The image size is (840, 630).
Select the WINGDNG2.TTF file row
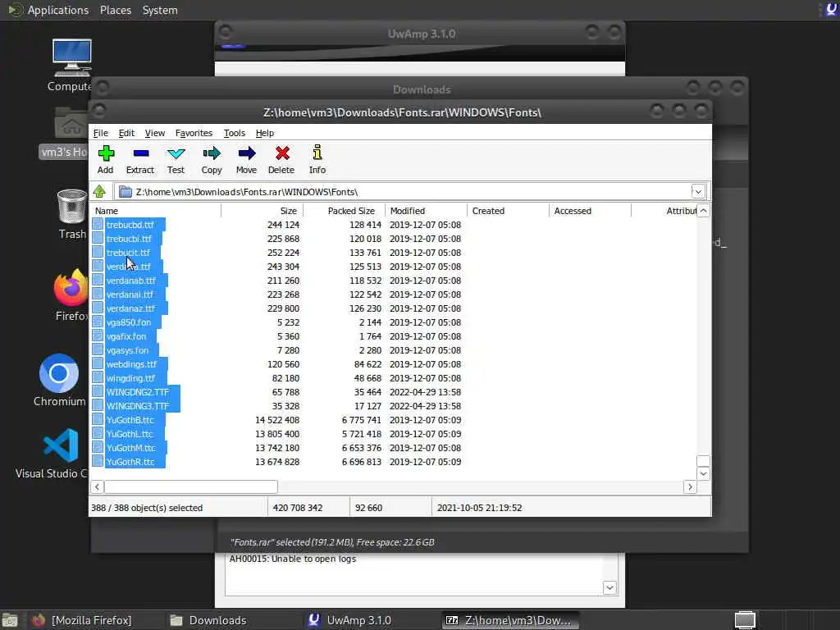pyautogui.click(x=137, y=391)
